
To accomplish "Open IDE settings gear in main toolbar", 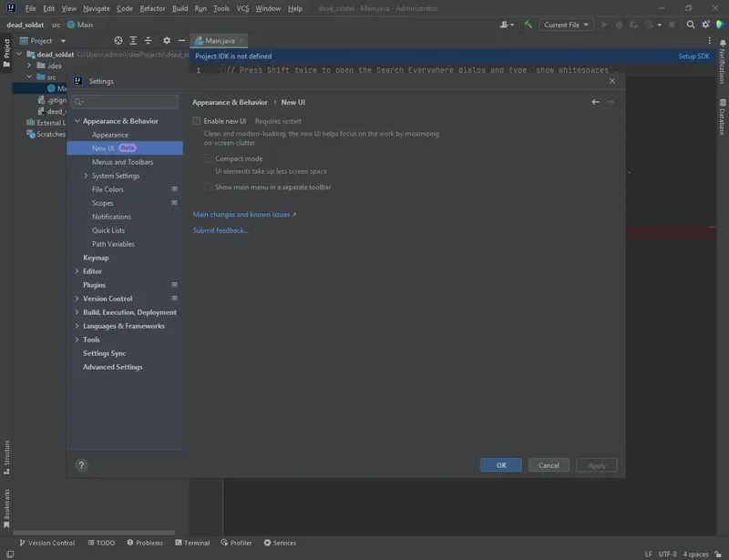I will point(706,25).
